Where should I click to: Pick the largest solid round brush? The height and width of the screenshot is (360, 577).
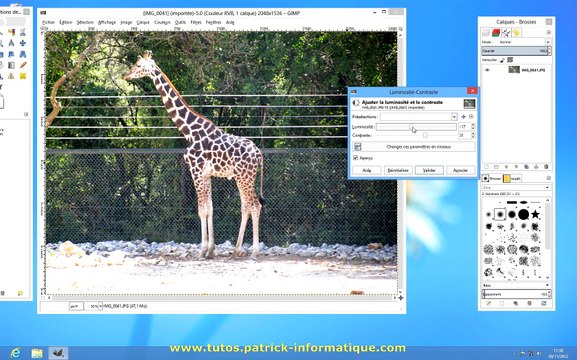point(523,214)
